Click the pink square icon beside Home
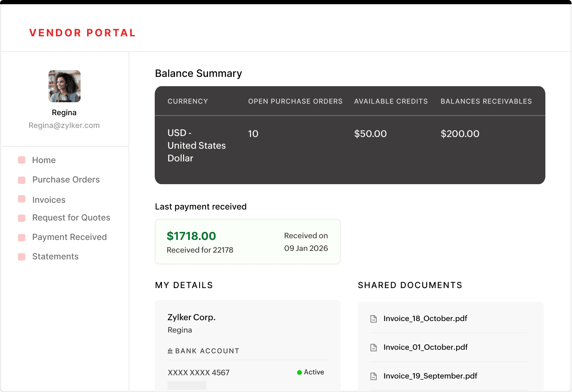 click(22, 160)
